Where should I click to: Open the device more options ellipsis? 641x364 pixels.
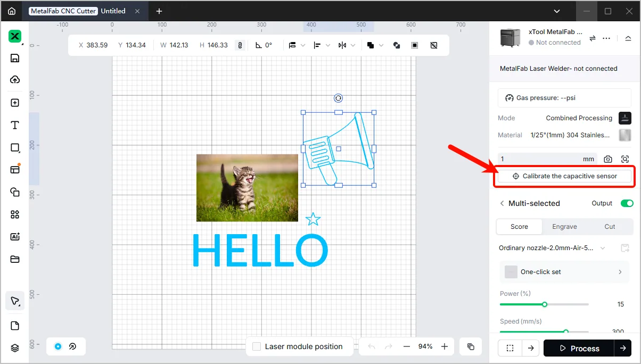606,38
